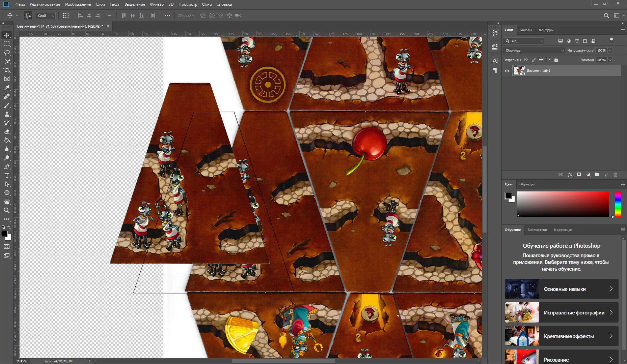Align left edges in options bar
This screenshot has height=364, width=627.
(x=80, y=16)
